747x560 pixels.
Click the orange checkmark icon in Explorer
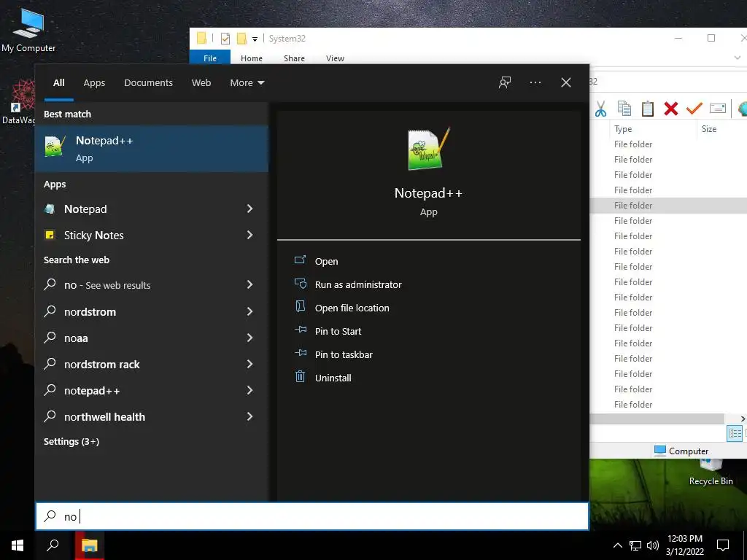coord(694,109)
